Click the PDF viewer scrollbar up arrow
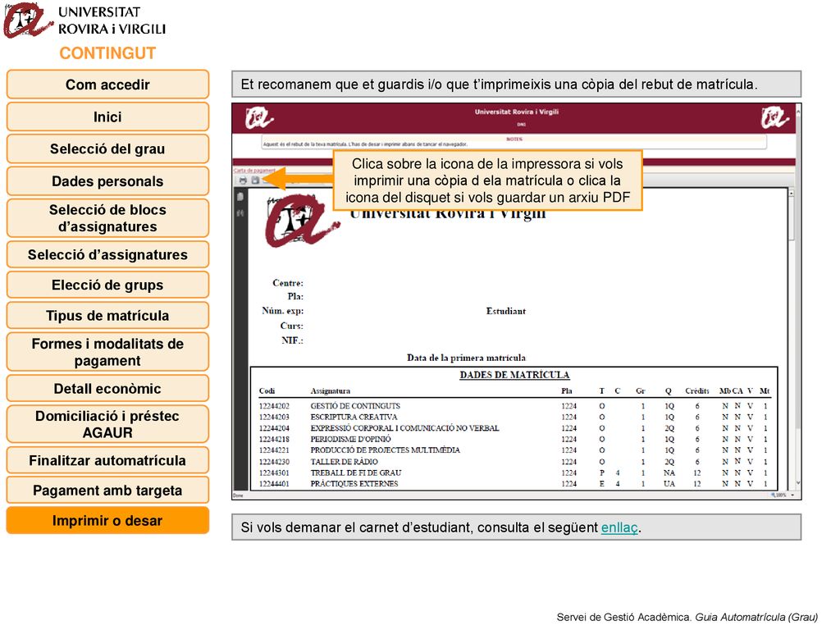This screenshot has height=630, width=840. (x=792, y=193)
